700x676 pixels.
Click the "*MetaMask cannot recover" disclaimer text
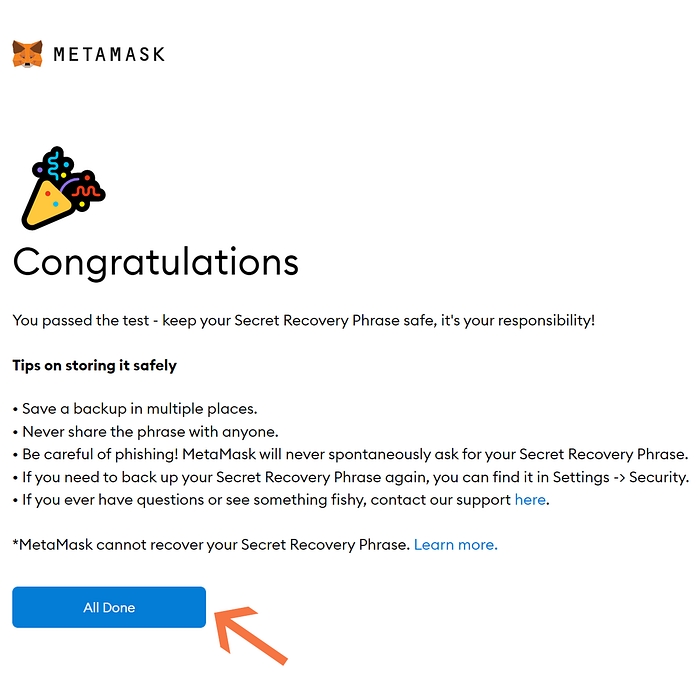(210, 544)
